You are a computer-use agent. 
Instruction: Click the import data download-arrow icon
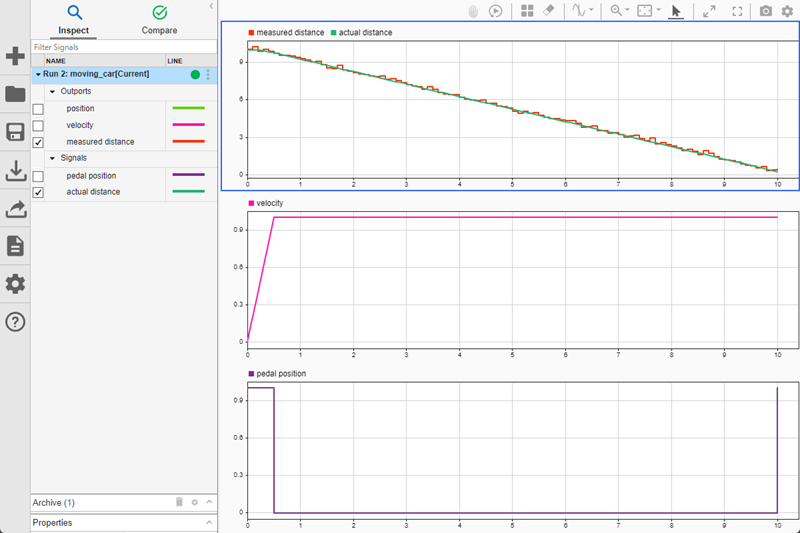pyautogui.click(x=15, y=171)
